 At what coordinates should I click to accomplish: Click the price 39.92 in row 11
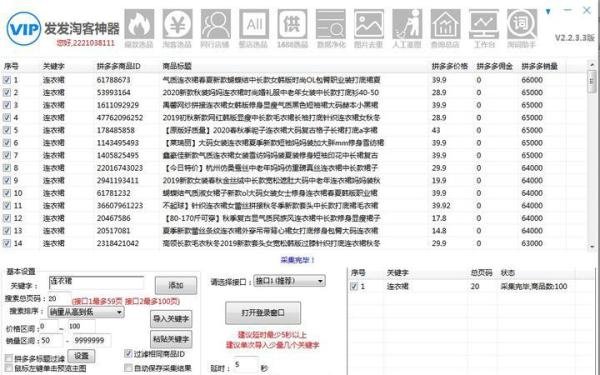coord(441,205)
